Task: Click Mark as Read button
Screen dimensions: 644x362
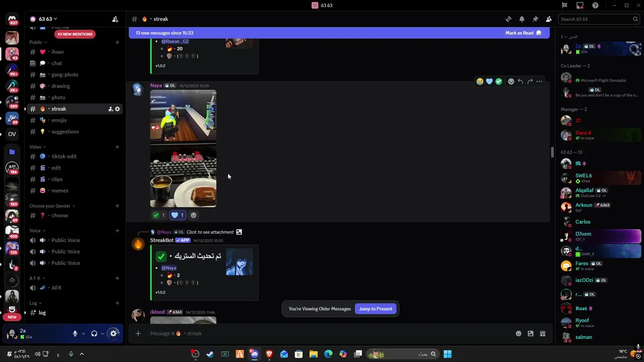Action: pos(523,33)
